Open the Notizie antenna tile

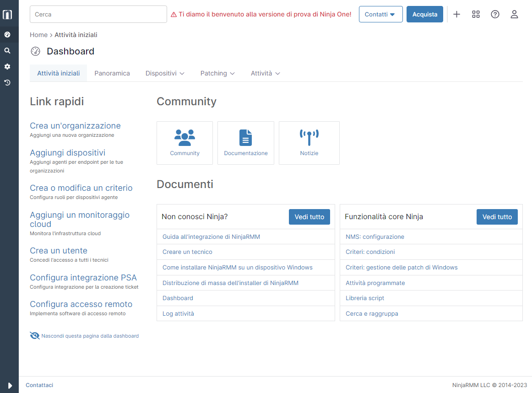click(309, 143)
